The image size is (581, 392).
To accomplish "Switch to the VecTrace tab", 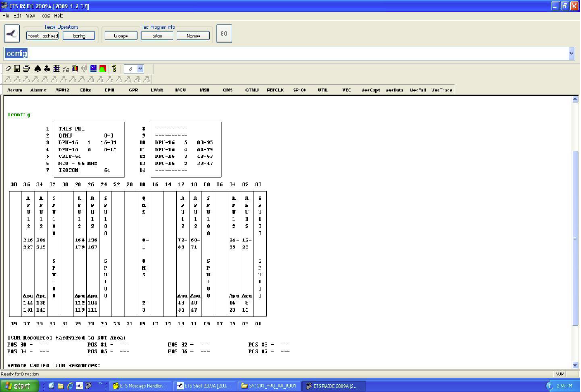I will 441,90.
